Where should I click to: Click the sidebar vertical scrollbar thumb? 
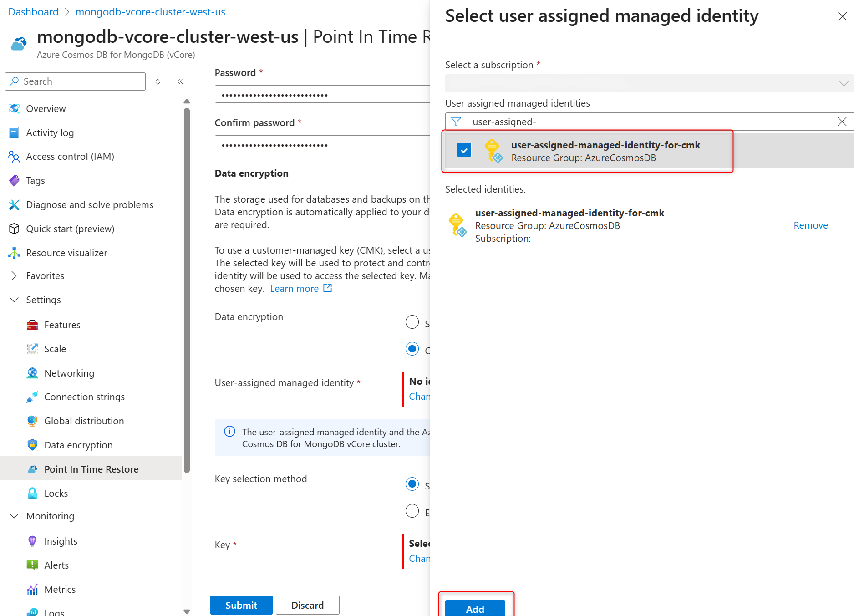(187, 290)
